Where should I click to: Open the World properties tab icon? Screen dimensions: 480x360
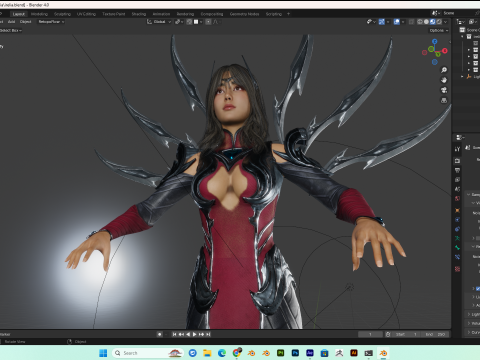pyautogui.click(x=457, y=198)
